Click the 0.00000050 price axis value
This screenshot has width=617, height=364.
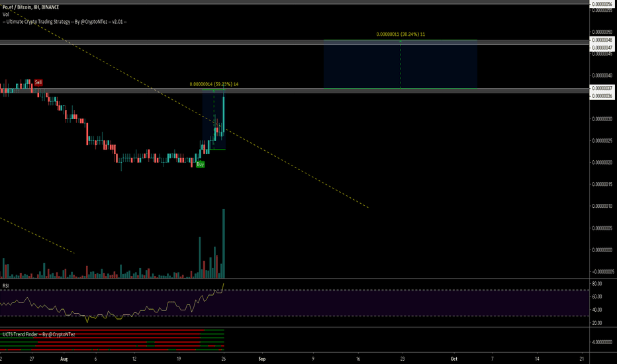(x=602, y=32)
